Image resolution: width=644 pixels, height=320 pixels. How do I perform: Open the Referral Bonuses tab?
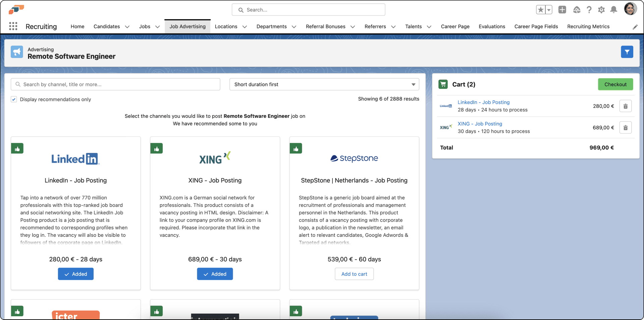[x=325, y=26]
